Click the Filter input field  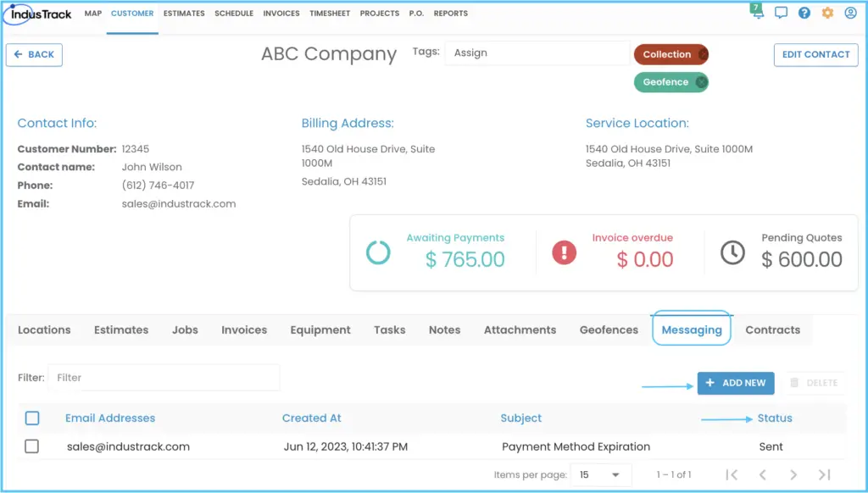(164, 377)
